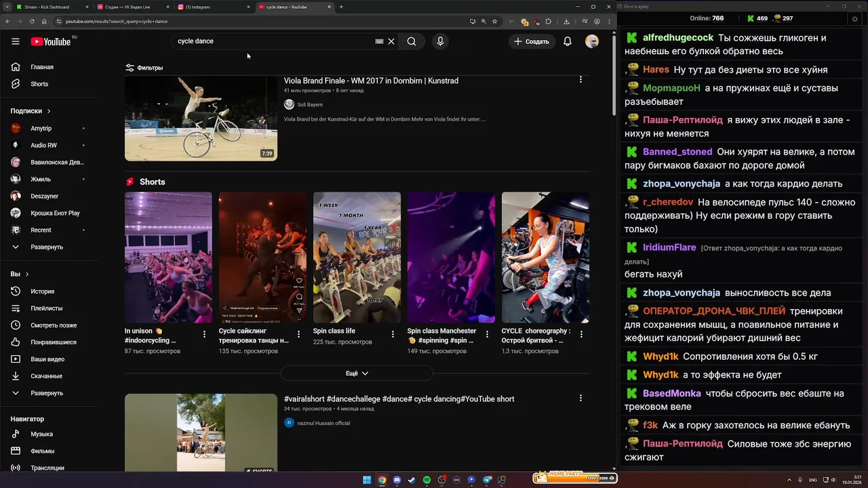Play the In unison #indoorcycling short thumbnail
This screenshot has width=868, height=488.
(168, 258)
